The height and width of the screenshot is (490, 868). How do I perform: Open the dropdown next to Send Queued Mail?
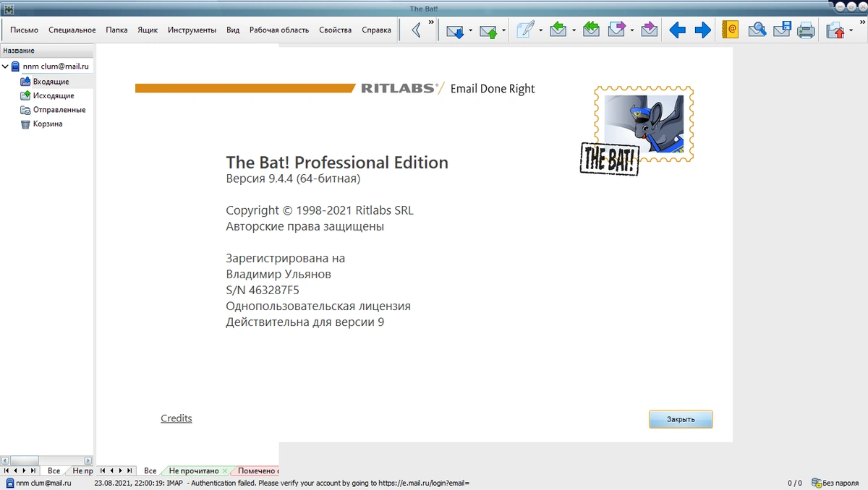504,30
